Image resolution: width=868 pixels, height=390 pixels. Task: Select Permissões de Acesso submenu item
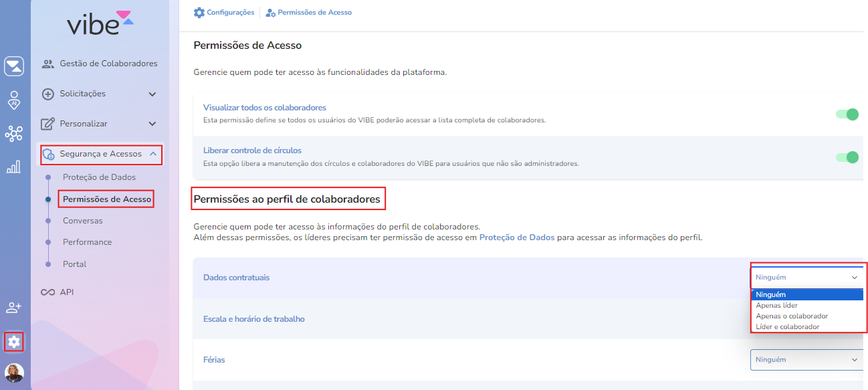point(107,199)
